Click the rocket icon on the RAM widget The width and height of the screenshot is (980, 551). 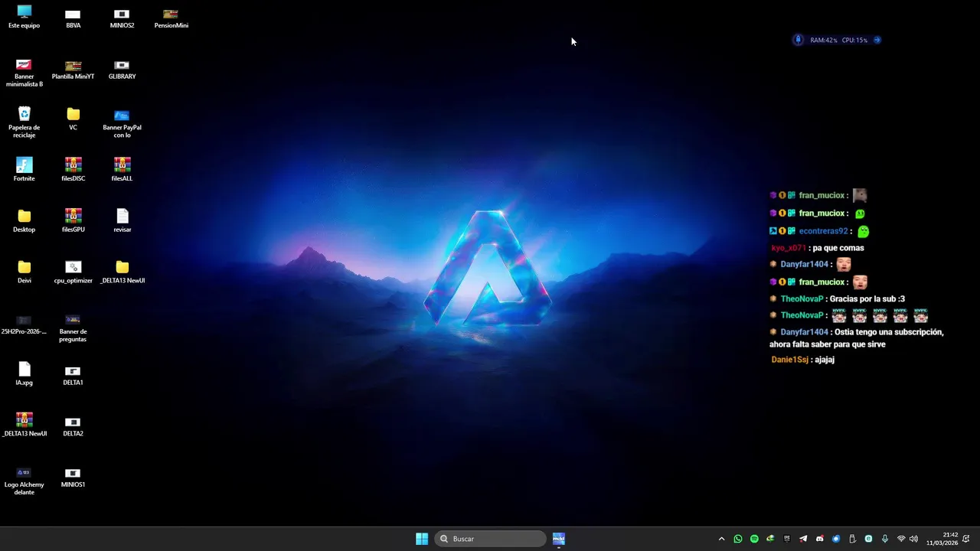[x=798, y=40]
